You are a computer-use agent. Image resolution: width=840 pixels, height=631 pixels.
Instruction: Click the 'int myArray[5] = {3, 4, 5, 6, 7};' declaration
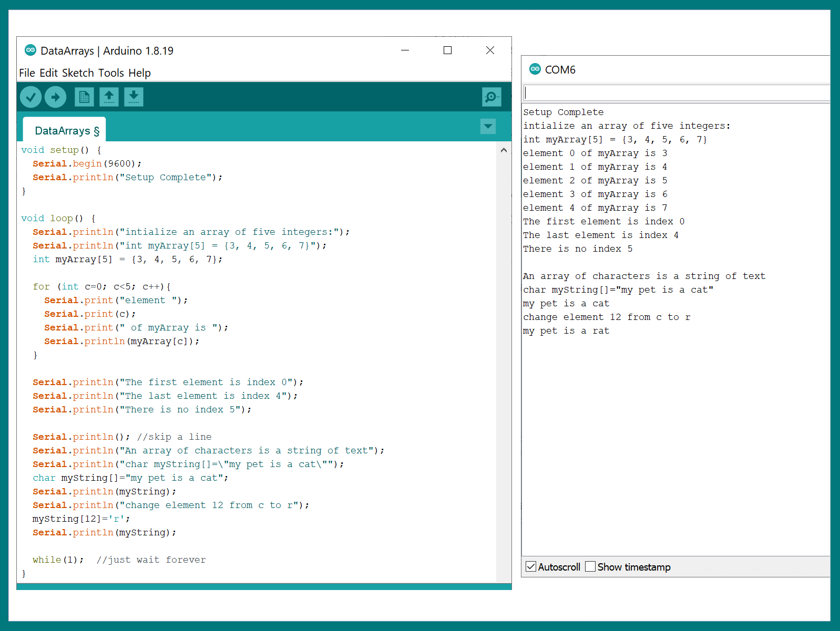point(128,260)
